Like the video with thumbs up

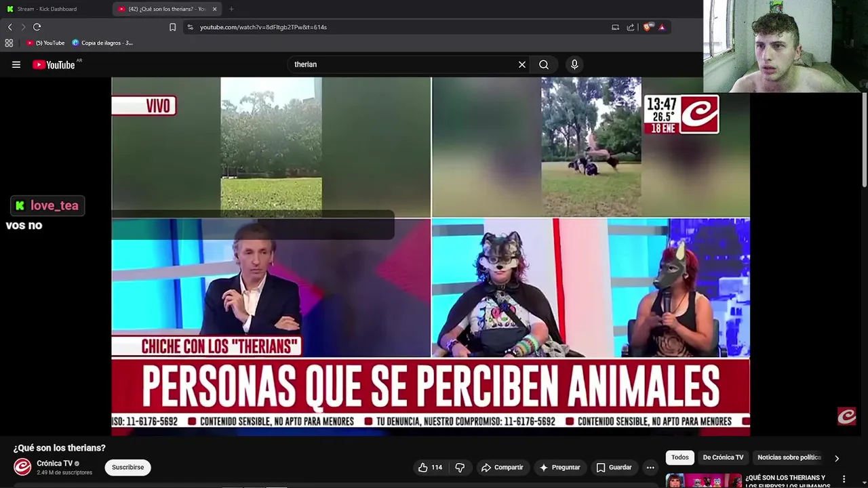click(x=430, y=468)
